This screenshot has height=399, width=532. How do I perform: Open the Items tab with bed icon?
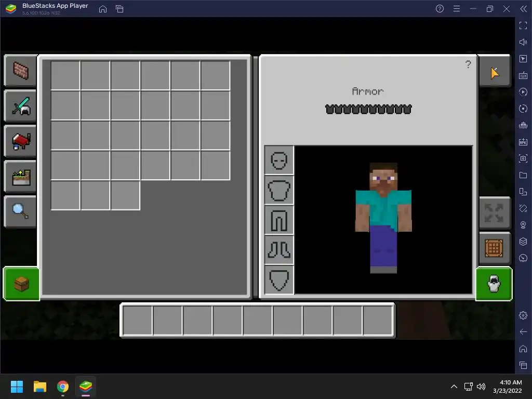[20, 141]
